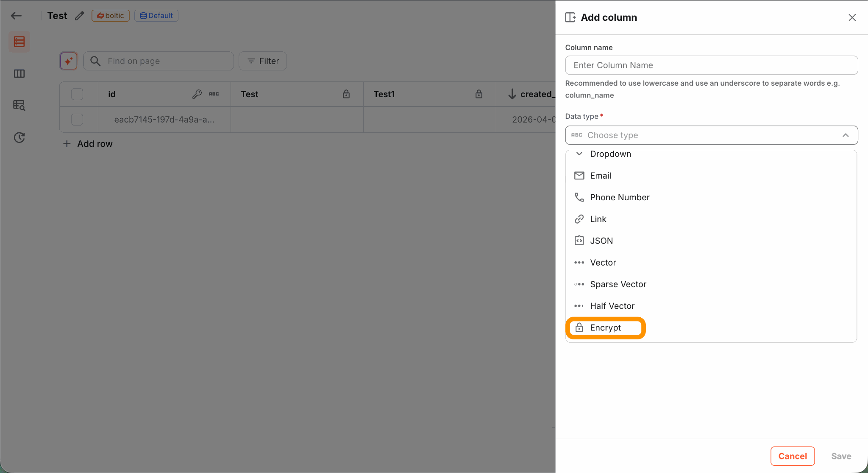868x473 pixels.
Task: Click the Cancel button
Action: click(792, 456)
